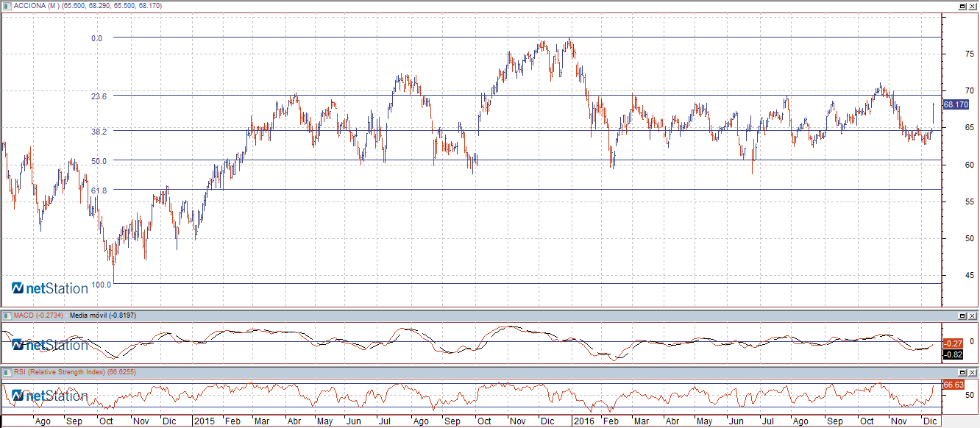This screenshot has width=980, height=428.
Task: Select the 38.2 Fibonacci level label
Action: pos(99,131)
